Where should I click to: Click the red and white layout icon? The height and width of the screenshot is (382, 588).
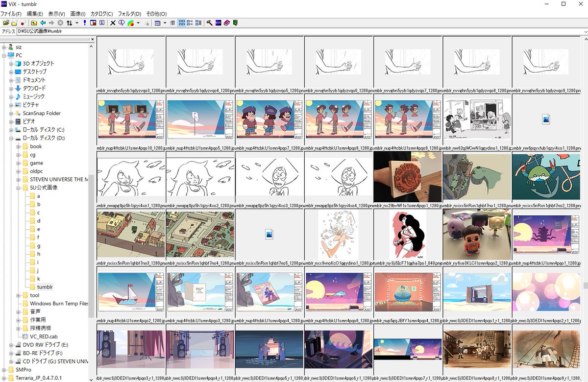tap(93, 23)
